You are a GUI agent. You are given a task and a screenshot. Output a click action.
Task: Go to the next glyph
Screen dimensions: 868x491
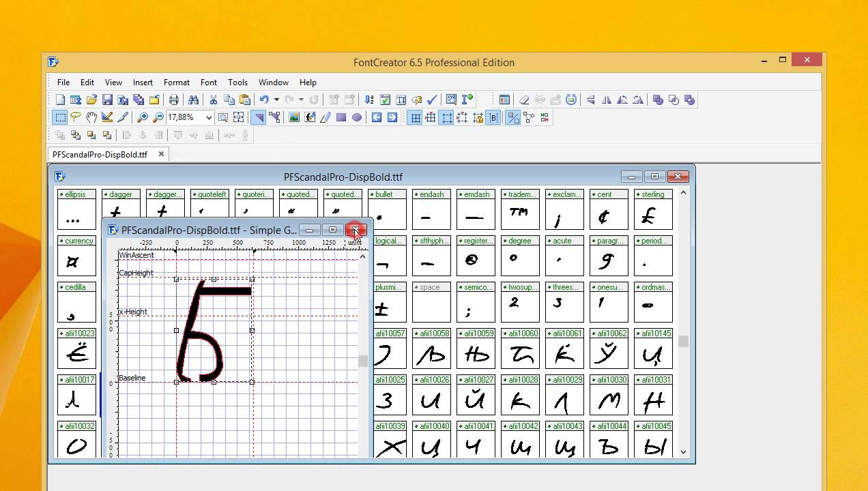(x=392, y=117)
